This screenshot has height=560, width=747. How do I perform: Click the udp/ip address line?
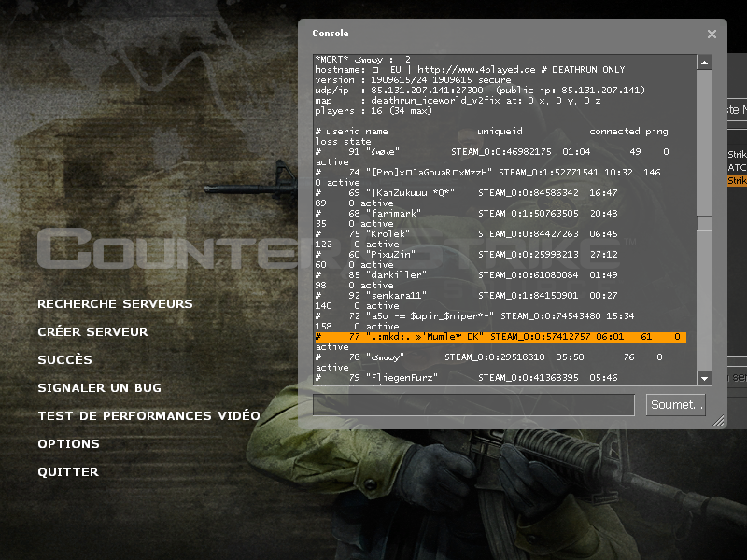[x=480, y=90]
